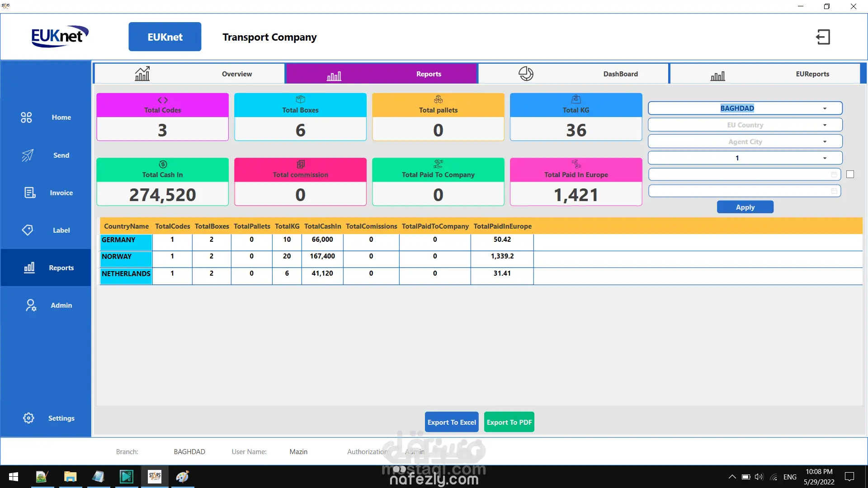Open the dropdown showing value 1
The width and height of the screenshot is (868, 488).
[825, 158]
